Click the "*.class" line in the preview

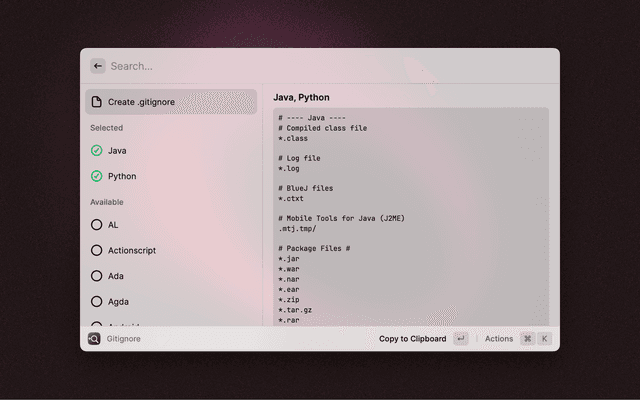293,139
